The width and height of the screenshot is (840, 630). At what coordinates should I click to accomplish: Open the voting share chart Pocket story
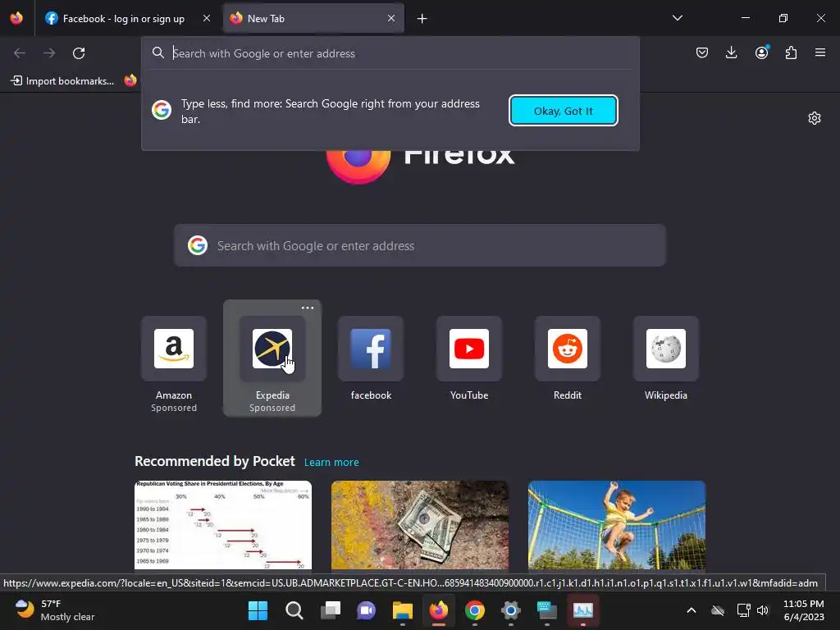tap(223, 525)
